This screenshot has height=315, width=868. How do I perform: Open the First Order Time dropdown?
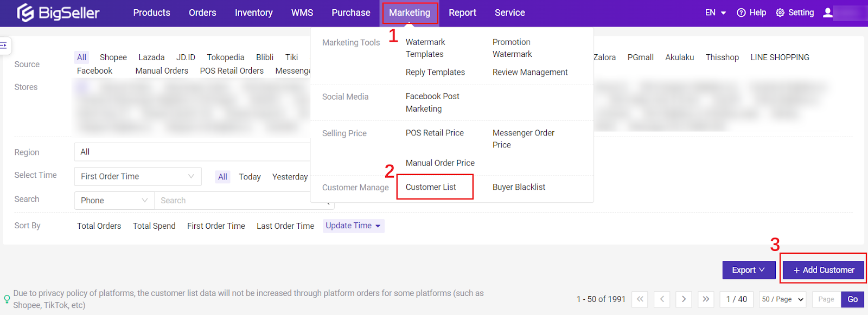138,177
